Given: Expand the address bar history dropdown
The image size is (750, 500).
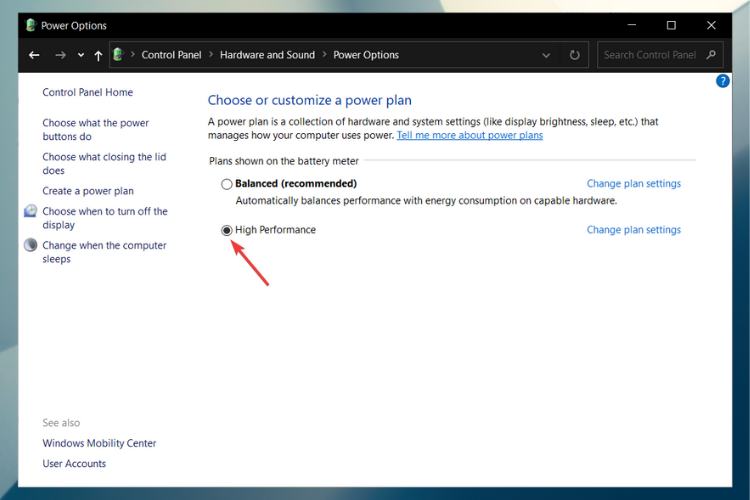Looking at the screenshot, I should tap(546, 55).
